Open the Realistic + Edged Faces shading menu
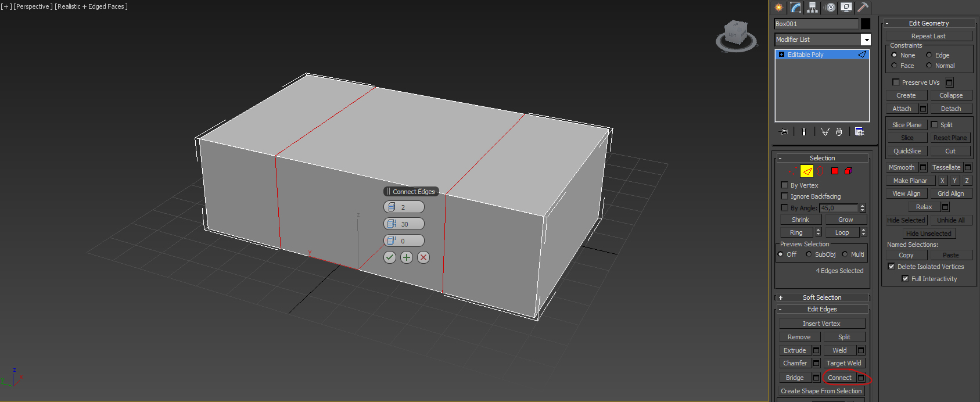 point(91,6)
